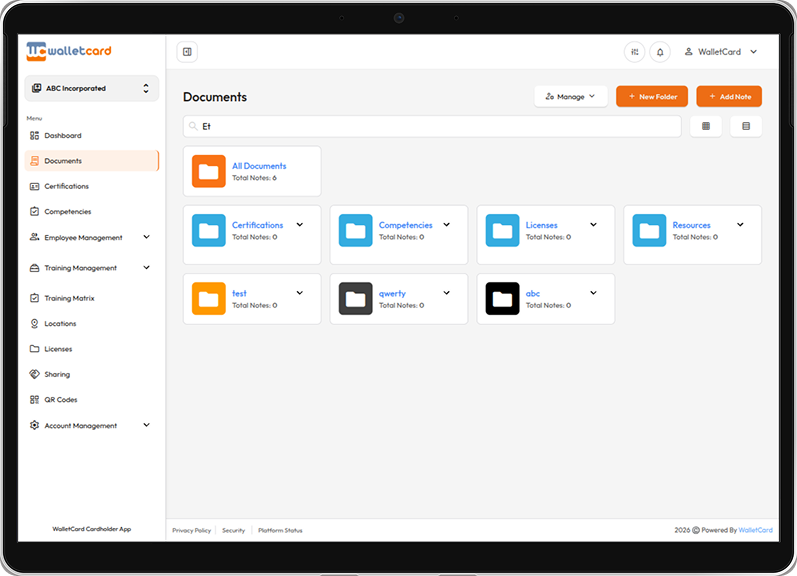Open Training Management in the sidebar menu

click(x=91, y=267)
